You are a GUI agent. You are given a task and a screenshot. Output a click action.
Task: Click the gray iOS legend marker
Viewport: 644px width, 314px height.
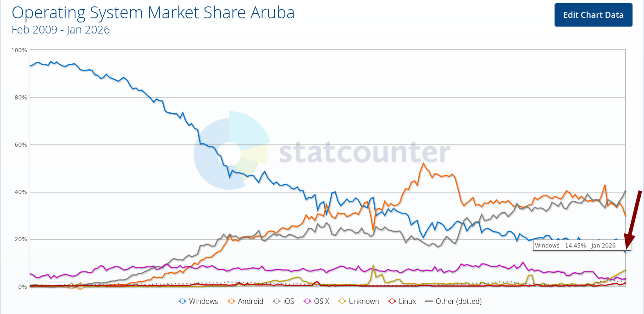(x=277, y=301)
